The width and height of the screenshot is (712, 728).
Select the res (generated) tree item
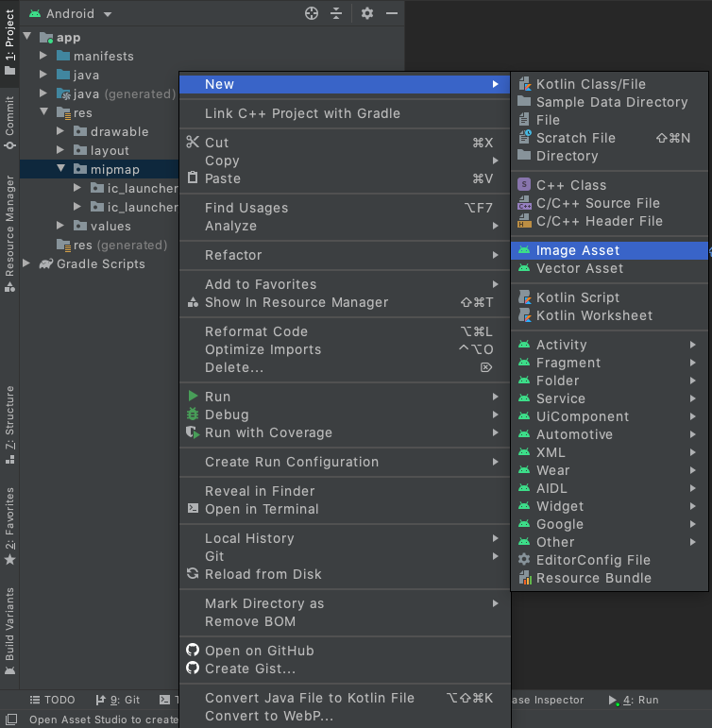coord(111,245)
